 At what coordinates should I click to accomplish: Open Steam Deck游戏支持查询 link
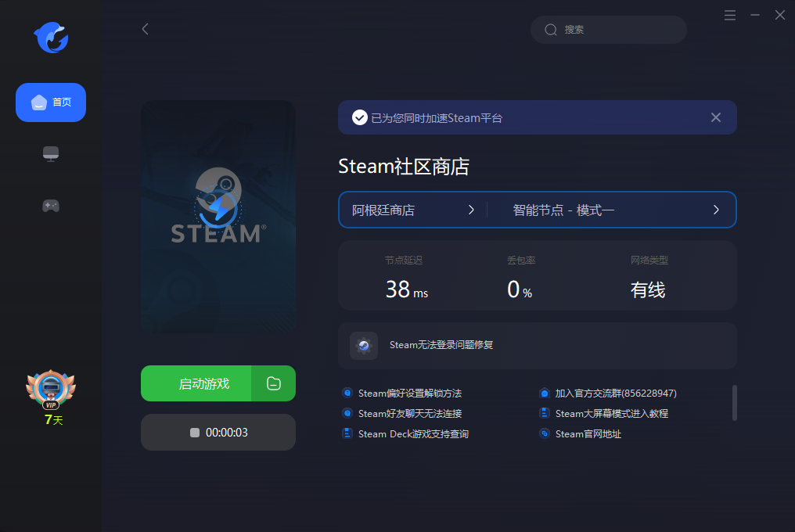[413, 433]
